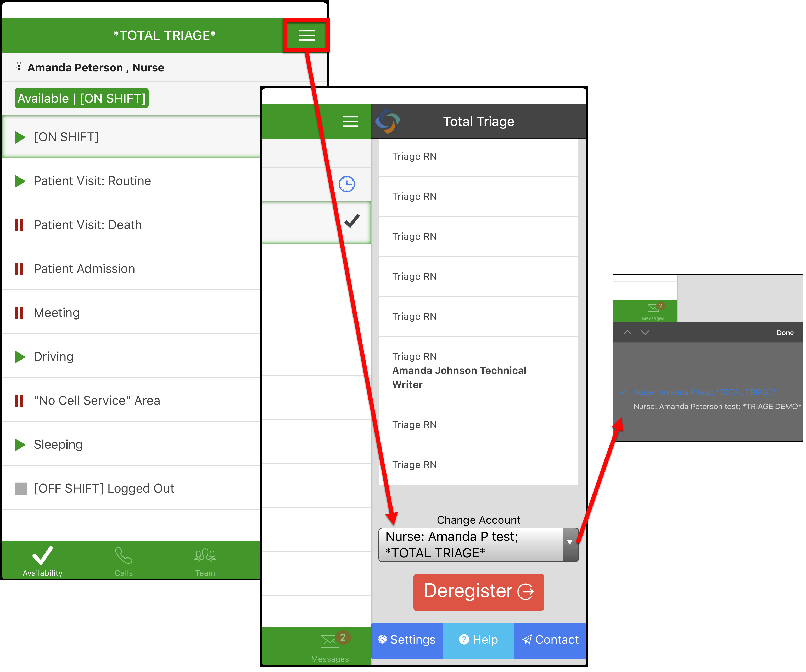806x672 pixels.
Task: Set status to Driving
Action: [x=54, y=356]
